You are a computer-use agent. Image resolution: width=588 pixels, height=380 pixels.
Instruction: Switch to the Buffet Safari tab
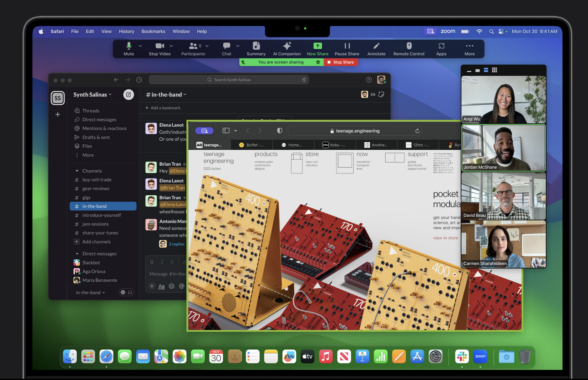click(251, 145)
